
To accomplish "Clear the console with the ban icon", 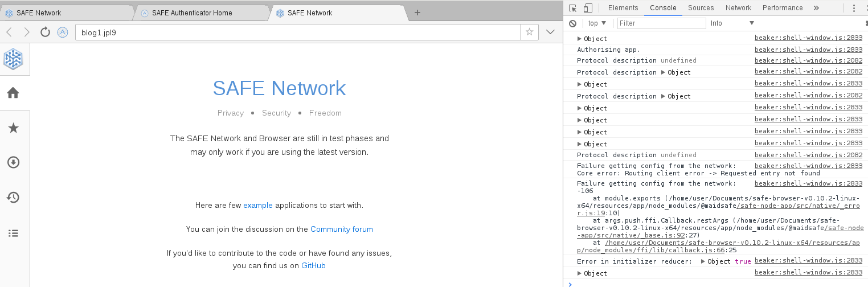I will tap(573, 23).
